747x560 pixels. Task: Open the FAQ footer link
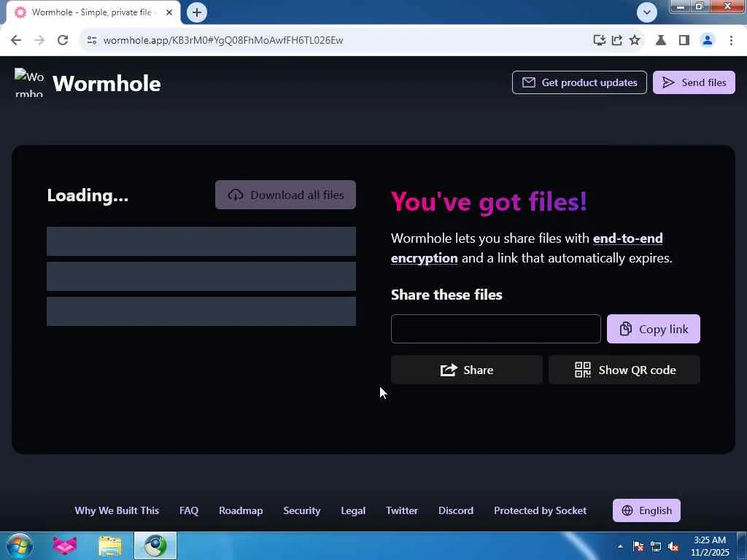coord(189,510)
